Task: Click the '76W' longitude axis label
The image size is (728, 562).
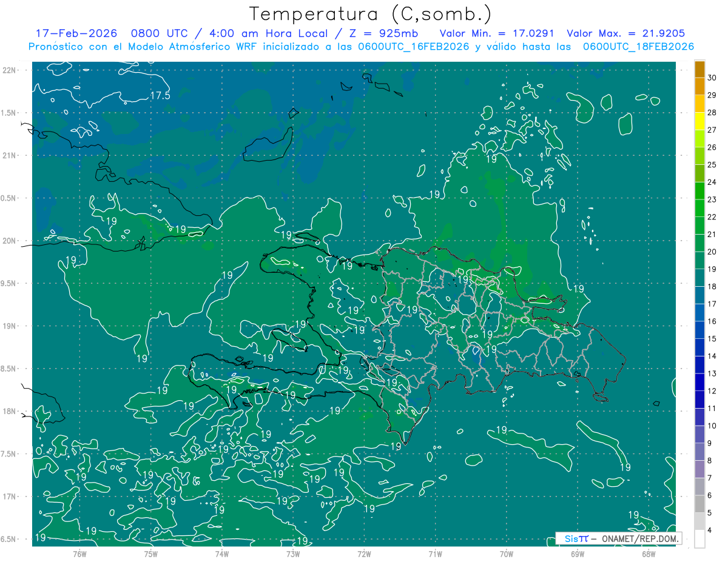Action: click(x=79, y=554)
